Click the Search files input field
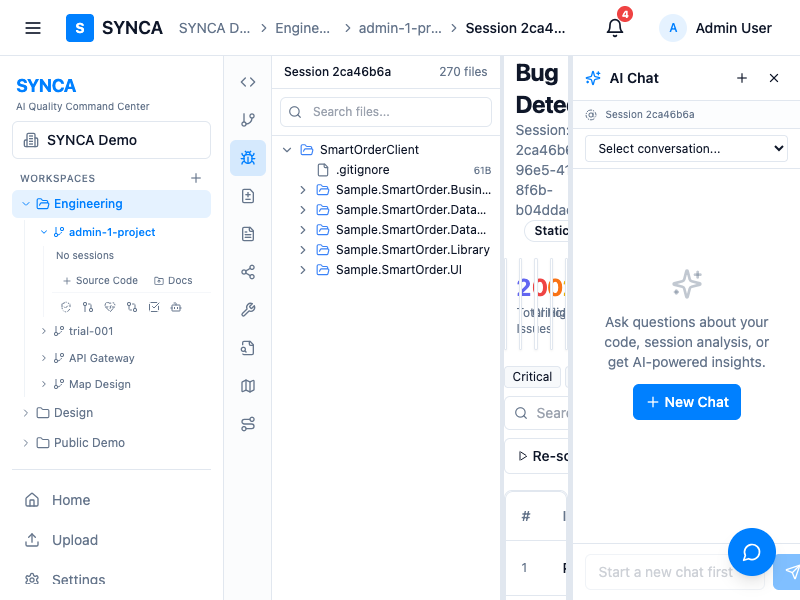800x600 pixels. (x=386, y=112)
